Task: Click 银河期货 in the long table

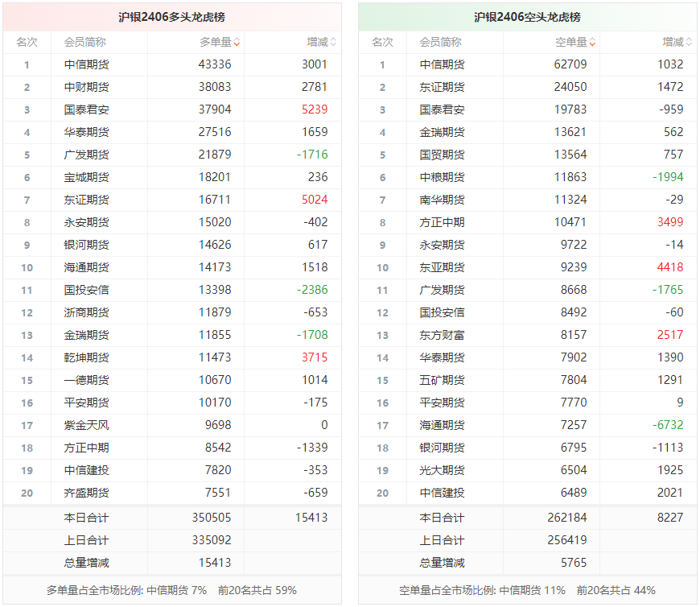Action: (86, 245)
